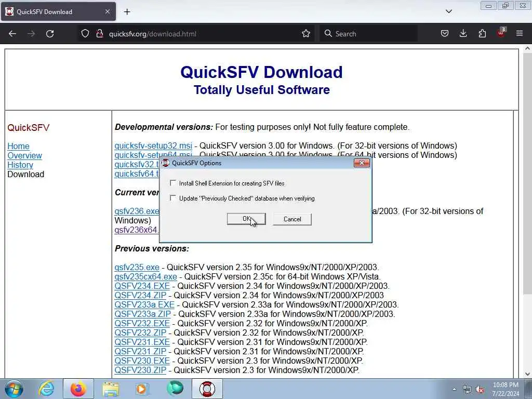Viewport: 532px width, 399px height.
Task: Click the qsfv236.exe link
Action: [137, 211]
